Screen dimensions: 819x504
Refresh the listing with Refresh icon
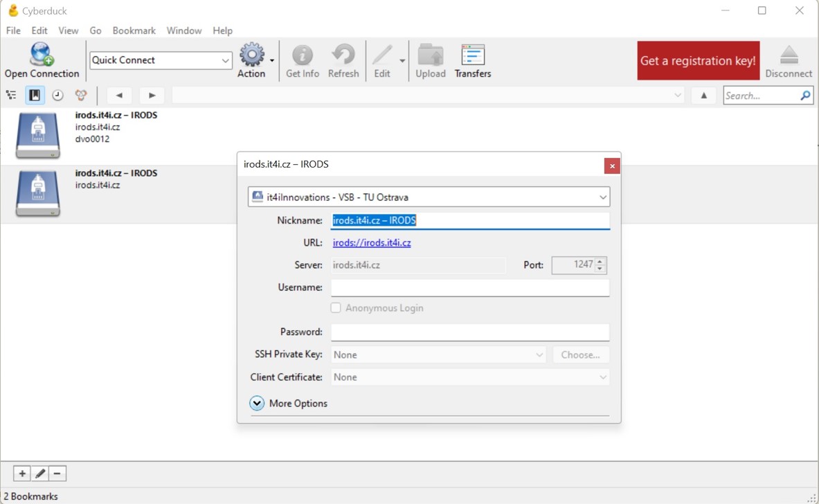click(x=343, y=55)
